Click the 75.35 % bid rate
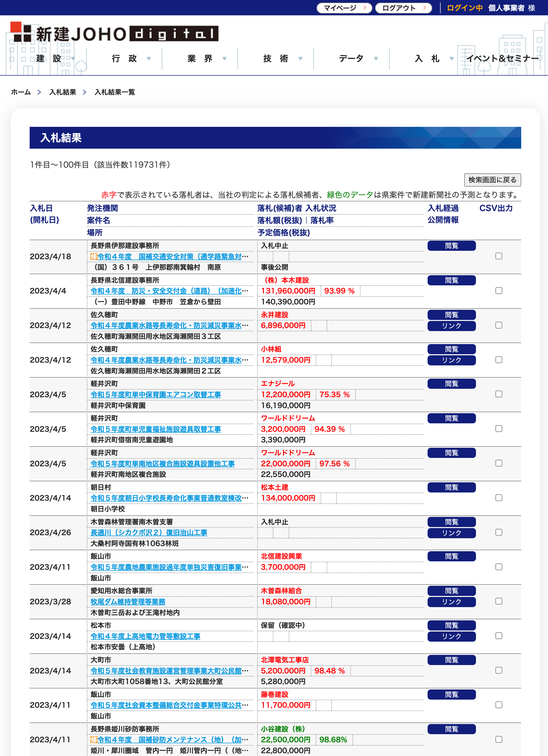 point(334,395)
